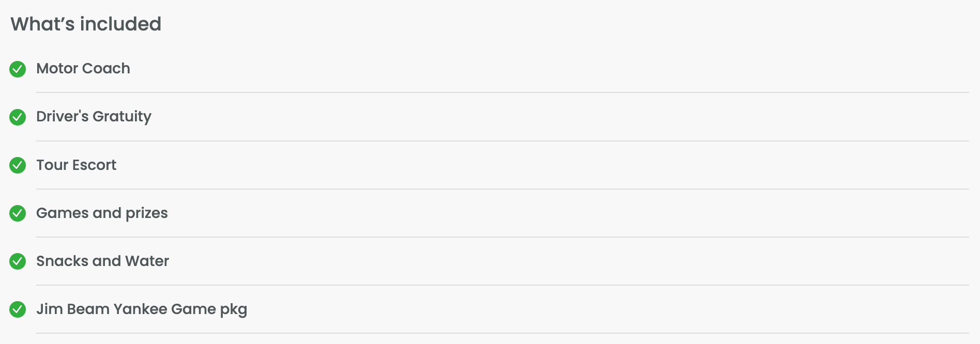980x344 pixels.
Task: Click the Driver's Gratuity item text
Action: [94, 117]
